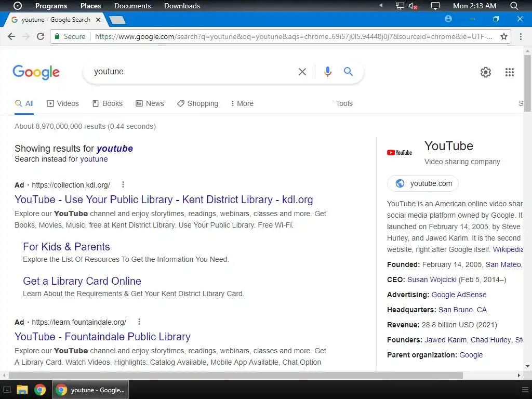Click the Chrome back arrow

point(11,36)
